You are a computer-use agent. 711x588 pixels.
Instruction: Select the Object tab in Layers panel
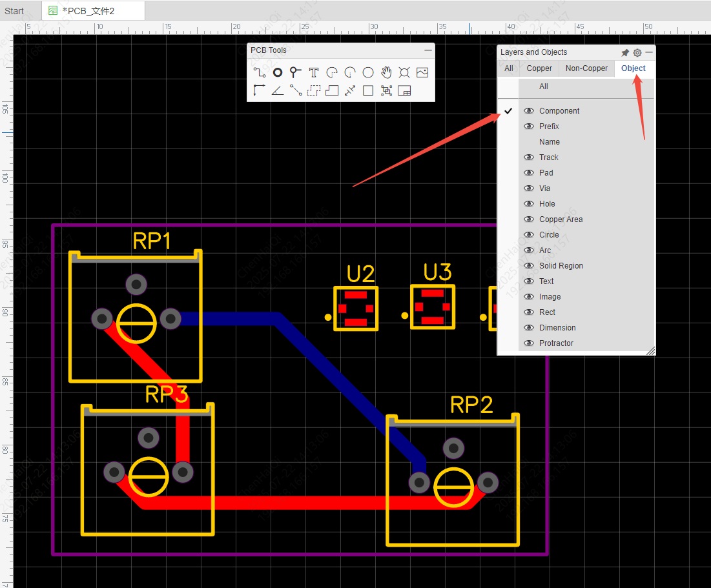[x=633, y=68]
